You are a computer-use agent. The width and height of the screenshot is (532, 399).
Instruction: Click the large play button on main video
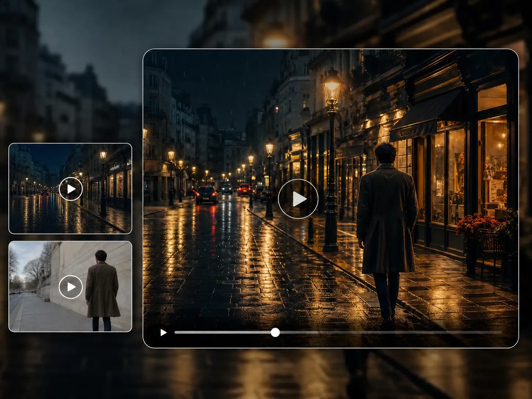298,199
